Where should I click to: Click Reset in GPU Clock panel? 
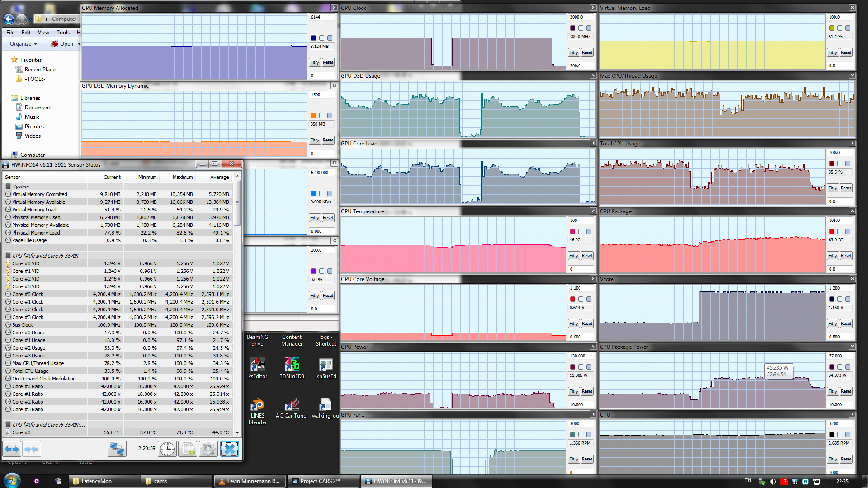587,52
